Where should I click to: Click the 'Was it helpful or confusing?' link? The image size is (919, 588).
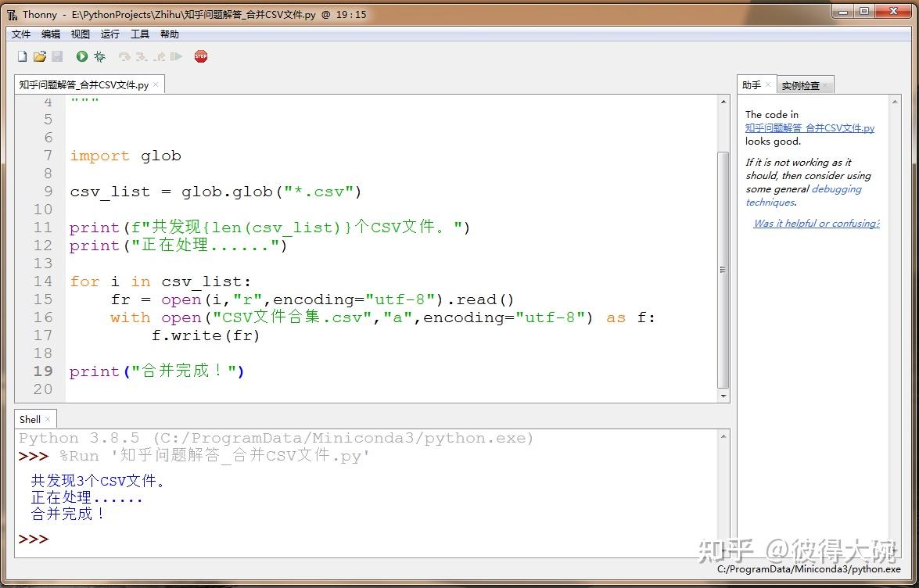pyautogui.click(x=816, y=223)
